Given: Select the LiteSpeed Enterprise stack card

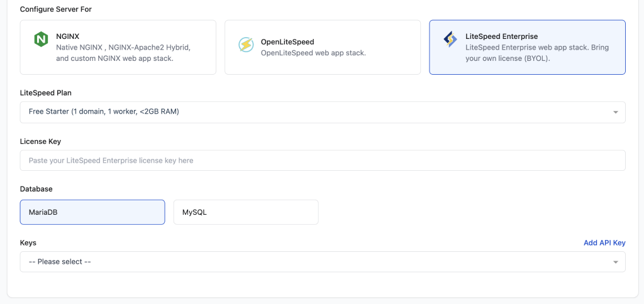Looking at the screenshot, I should point(528,47).
